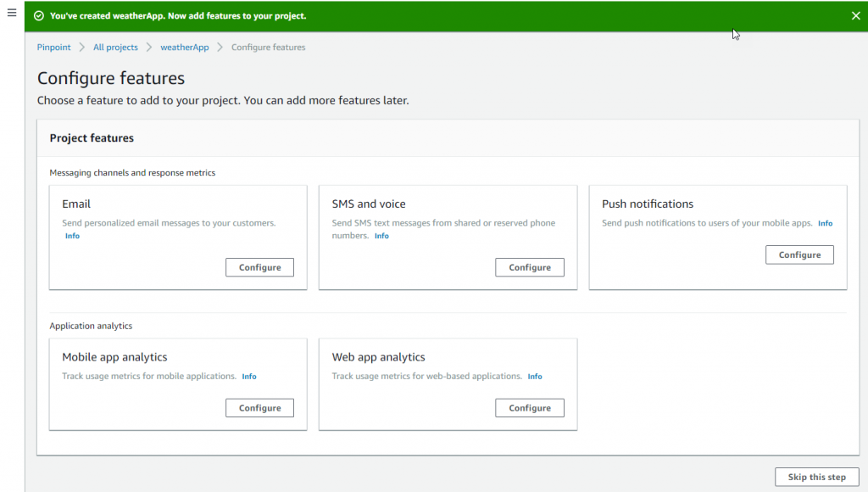The height and width of the screenshot is (492, 868).
Task: Configure Web app analytics
Action: point(529,407)
